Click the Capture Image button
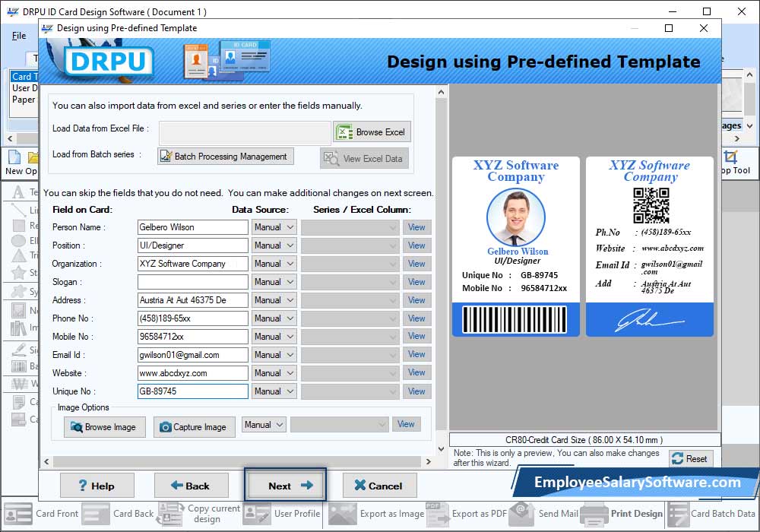 pyautogui.click(x=195, y=427)
